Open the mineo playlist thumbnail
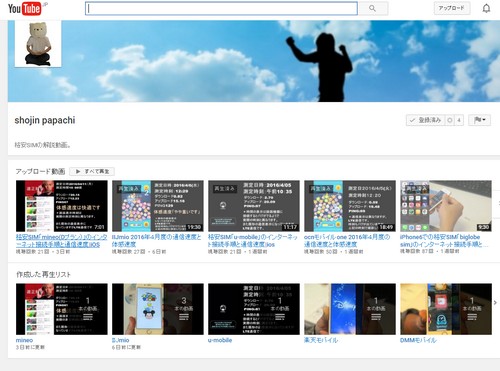 [x=62, y=309]
